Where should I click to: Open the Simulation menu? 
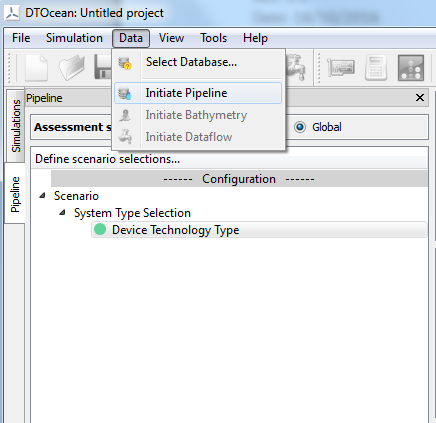point(74,38)
